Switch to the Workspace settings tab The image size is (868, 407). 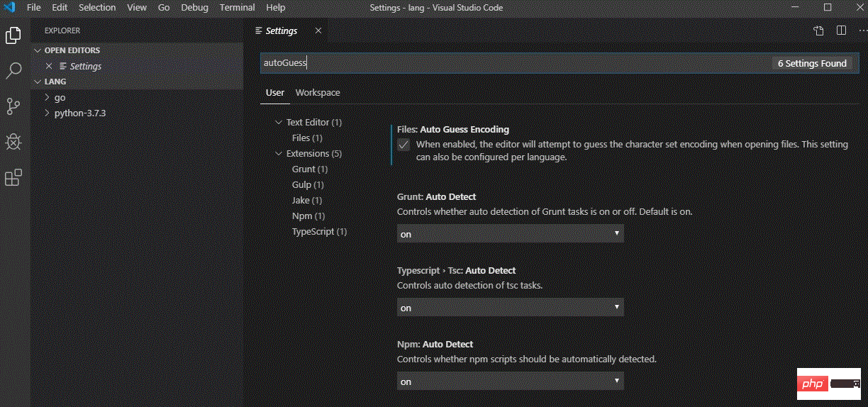point(318,93)
